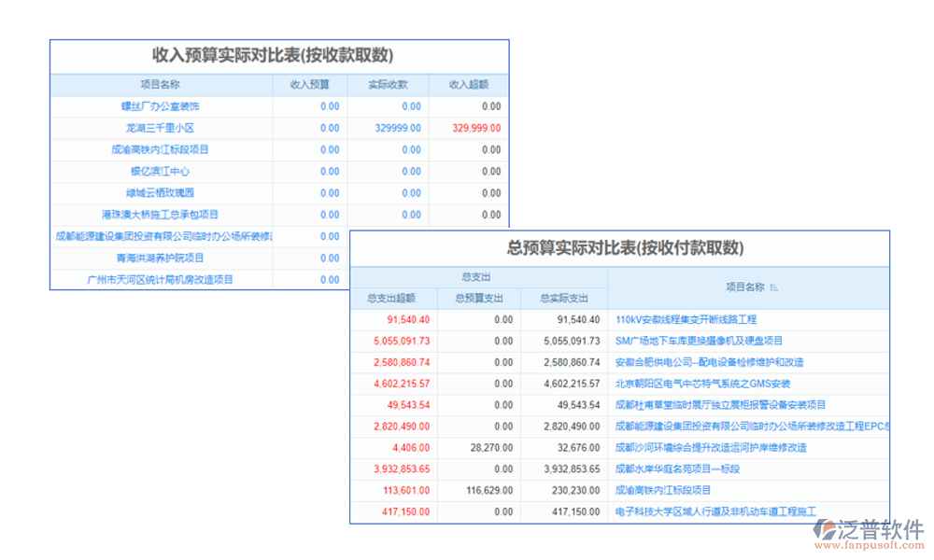934x560 pixels.
Task: Click the 收入预算 column header
Action: [x=310, y=85]
